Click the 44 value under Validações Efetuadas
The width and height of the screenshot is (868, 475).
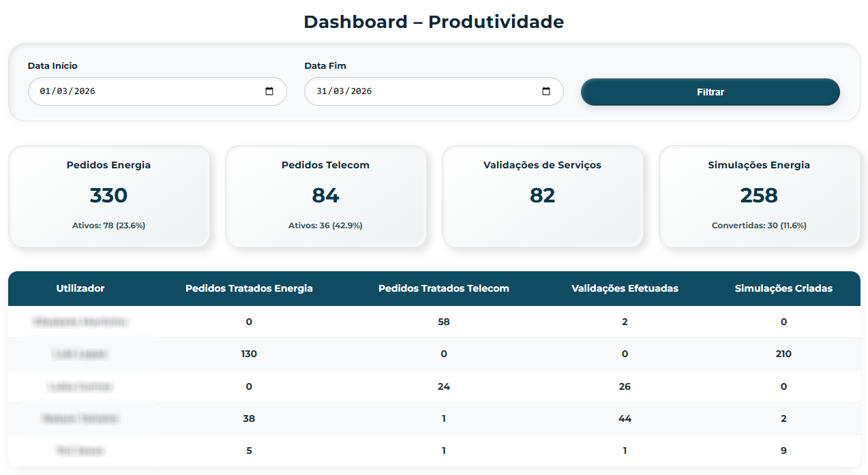tap(625, 418)
